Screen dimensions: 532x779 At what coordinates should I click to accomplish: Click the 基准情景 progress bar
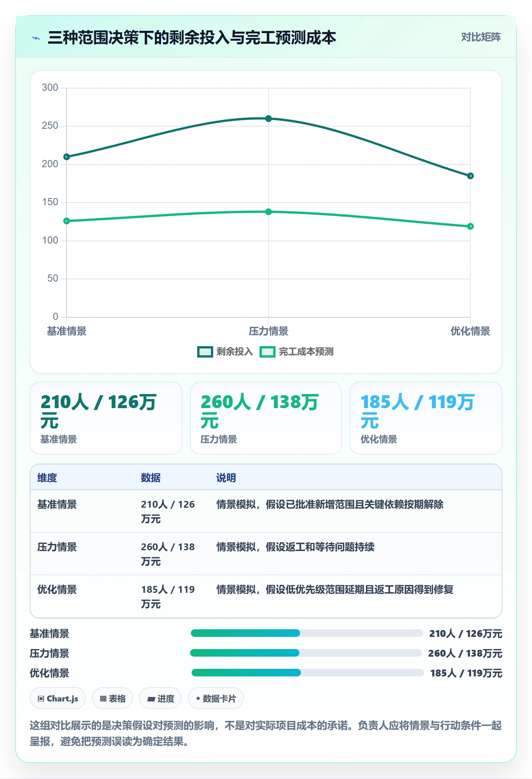[307, 633]
